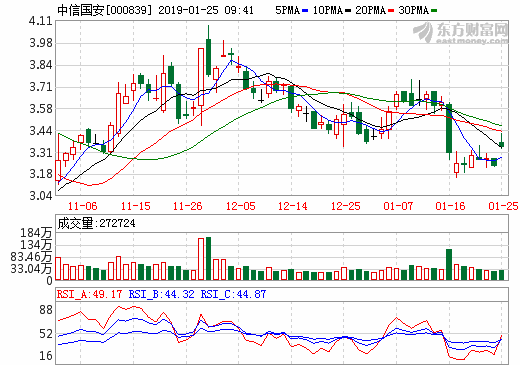The height and width of the screenshot is (365, 520).
Task: Select the 12-25 date marker
Action: point(345,206)
